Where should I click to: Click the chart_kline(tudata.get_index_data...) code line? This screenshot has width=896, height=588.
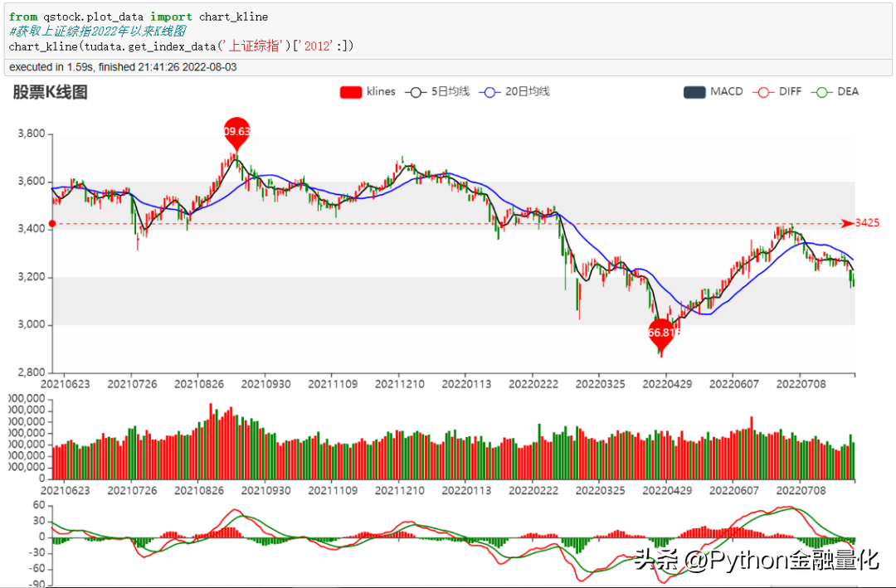181,46
